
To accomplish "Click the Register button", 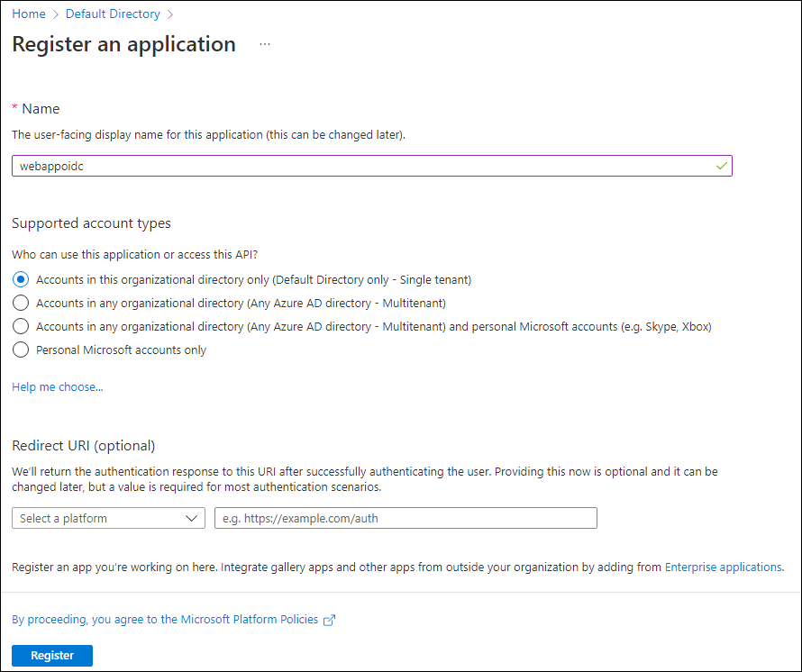I will pyautogui.click(x=51, y=655).
